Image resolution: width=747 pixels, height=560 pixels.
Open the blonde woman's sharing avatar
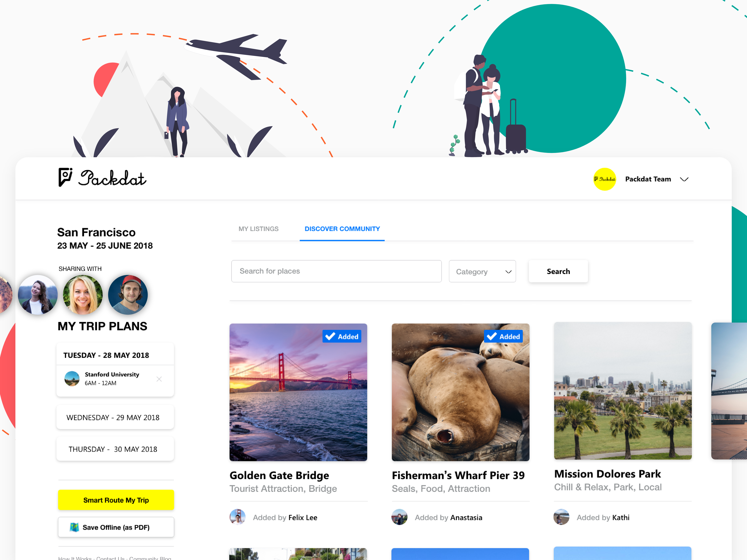click(x=83, y=295)
